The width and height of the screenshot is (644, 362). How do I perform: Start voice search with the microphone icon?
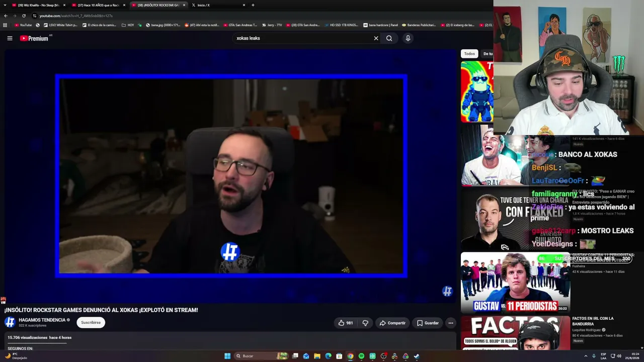click(408, 38)
